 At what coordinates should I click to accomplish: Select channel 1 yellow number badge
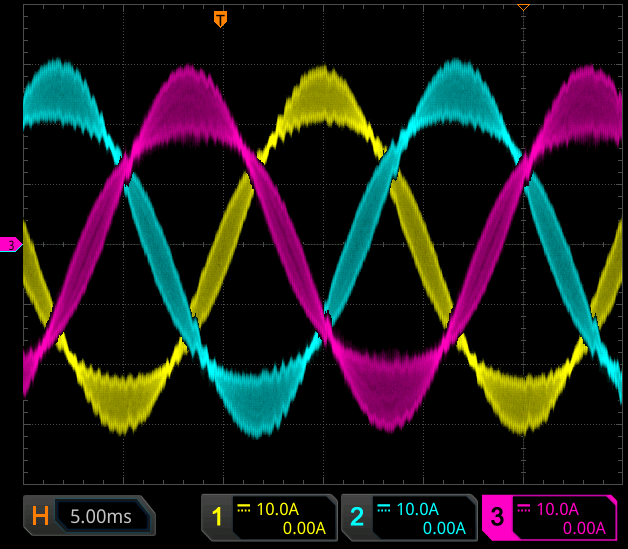pos(217,517)
